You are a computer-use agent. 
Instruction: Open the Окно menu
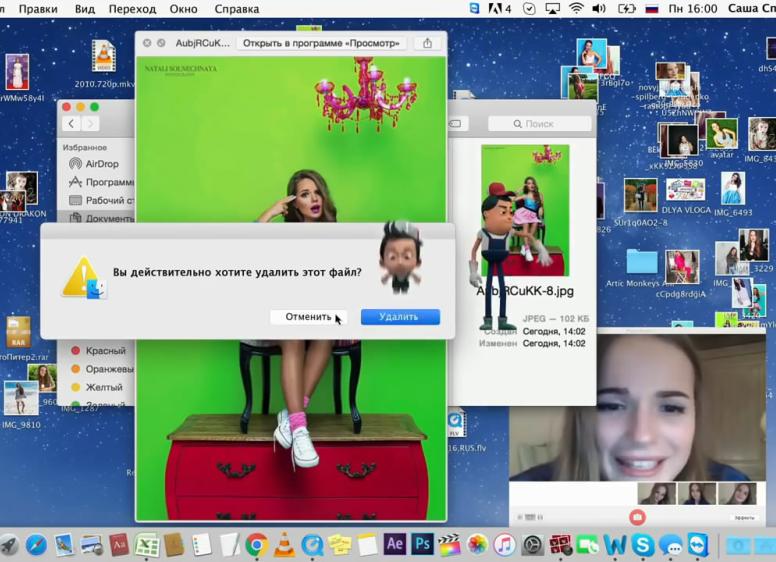[183, 9]
